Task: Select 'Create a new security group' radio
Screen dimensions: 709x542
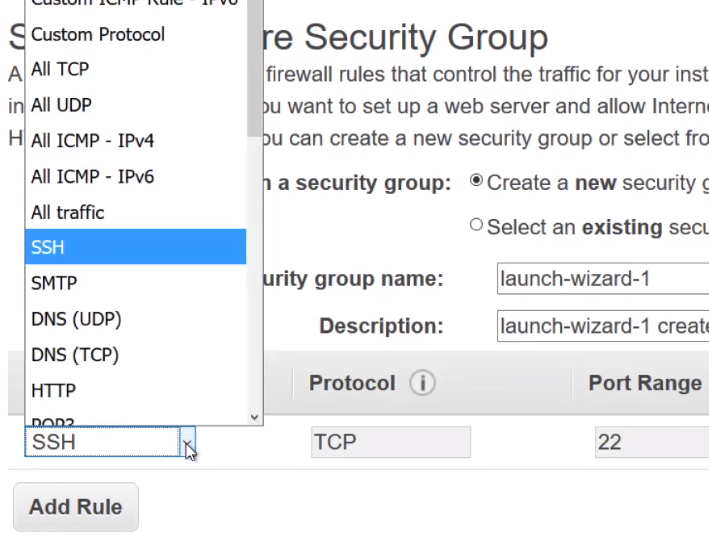Action: (x=476, y=181)
